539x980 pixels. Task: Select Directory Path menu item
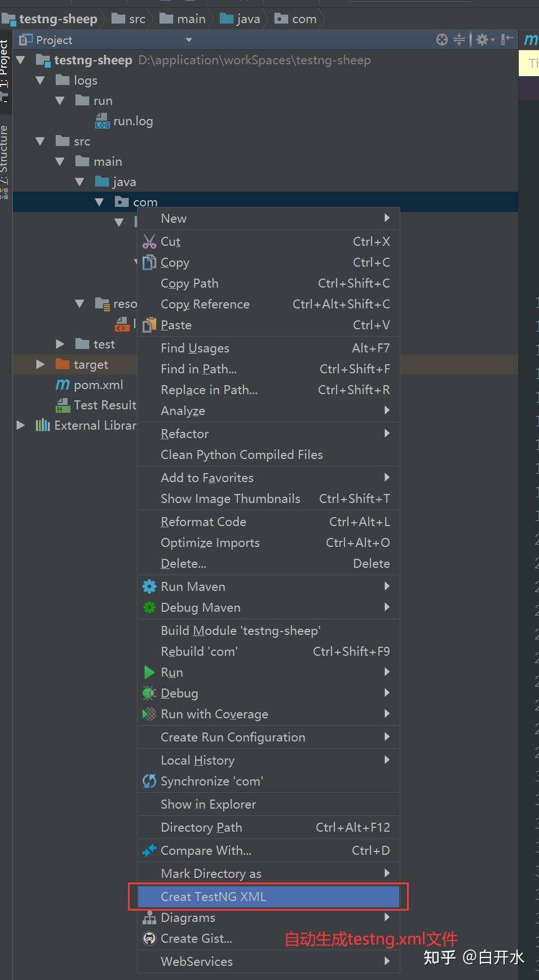(268, 827)
